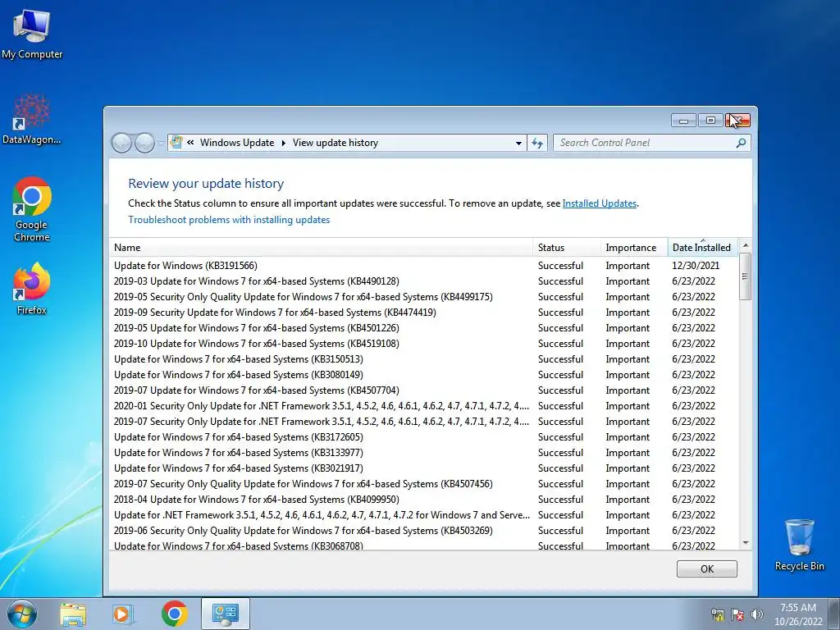Image resolution: width=840 pixels, height=630 pixels.
Task: Click the Forward navigation arrow button
Action: pos(144,143)
